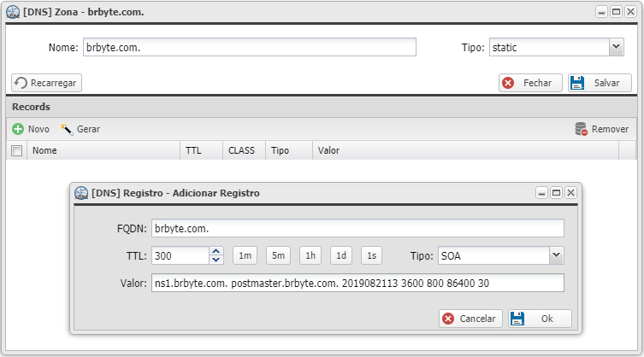
Task: Set TTL to 1h preset
Action: coord(310,255)
